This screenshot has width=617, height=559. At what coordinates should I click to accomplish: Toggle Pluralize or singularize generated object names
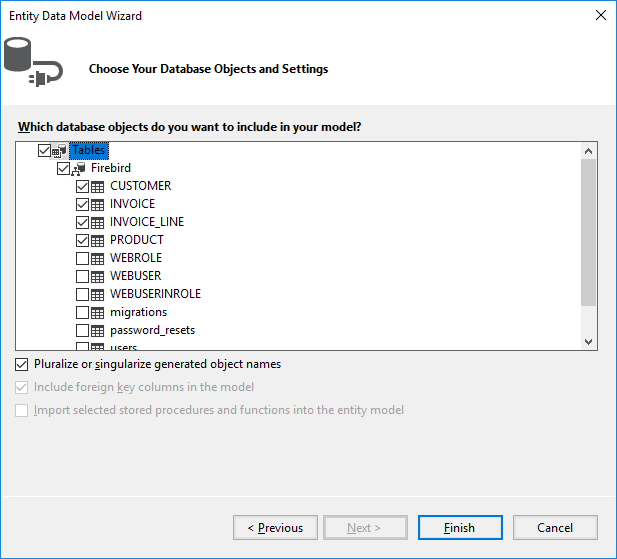22,365
